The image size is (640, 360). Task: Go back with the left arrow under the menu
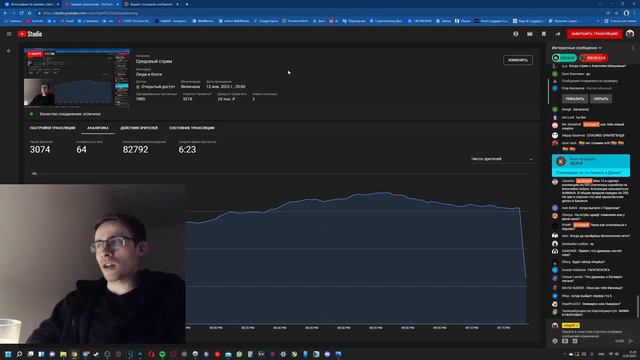[9, 51]
